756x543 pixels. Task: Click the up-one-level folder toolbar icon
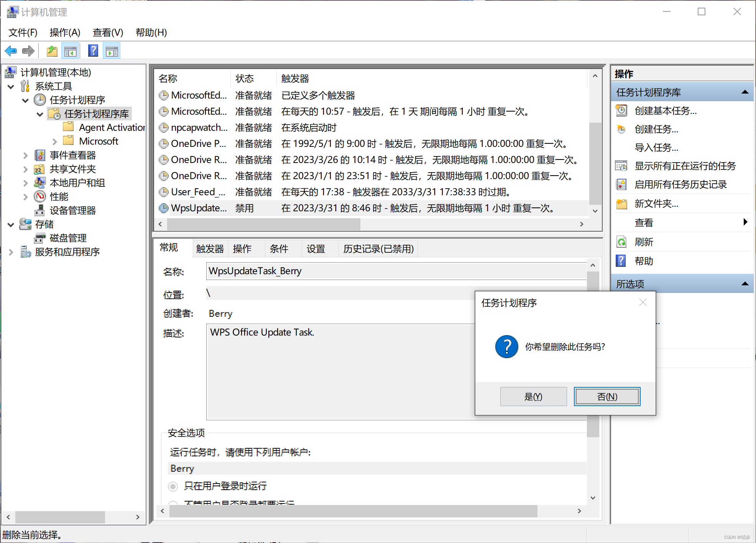coord(52,51)
